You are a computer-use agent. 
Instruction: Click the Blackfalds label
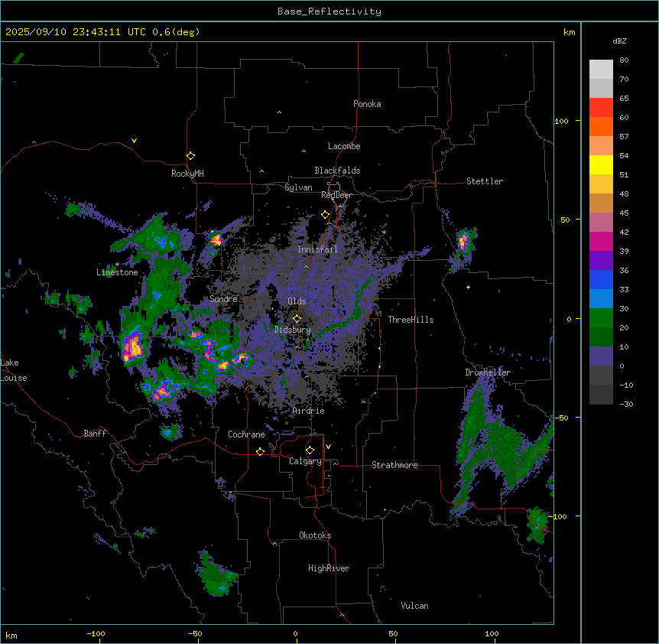337,171
